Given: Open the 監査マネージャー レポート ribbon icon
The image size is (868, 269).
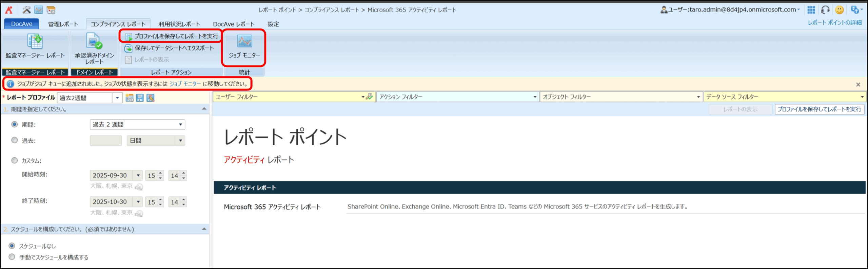Looking at the screenshot, I should tap(35, 42).
